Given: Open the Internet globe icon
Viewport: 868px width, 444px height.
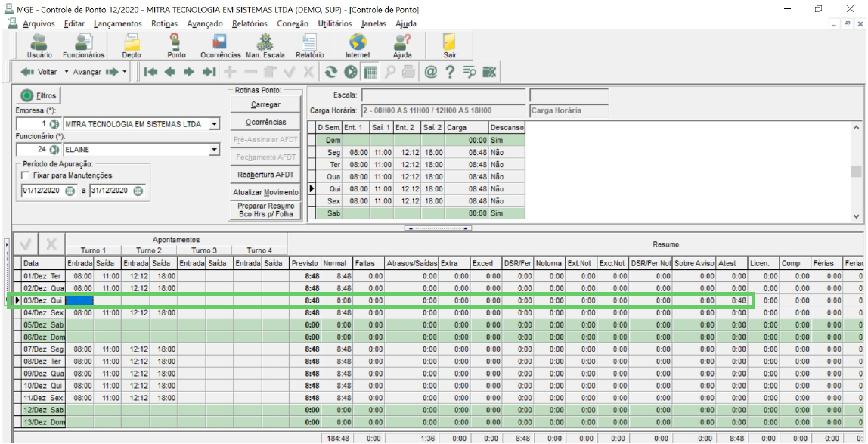Looking at the screenshot, I should click(358, 45).
